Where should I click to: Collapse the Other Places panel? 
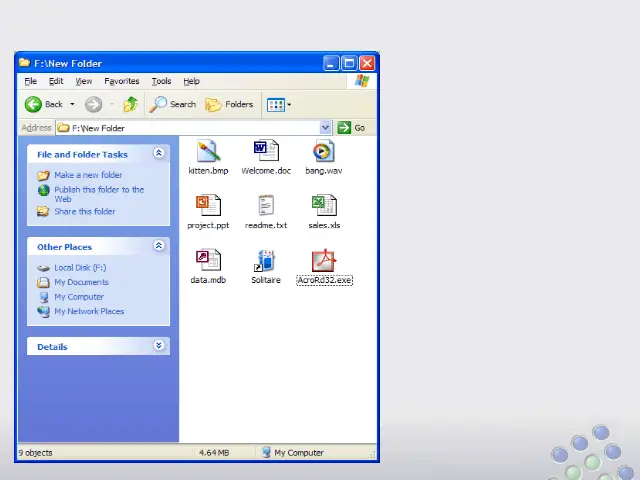(x=158, y=246)
